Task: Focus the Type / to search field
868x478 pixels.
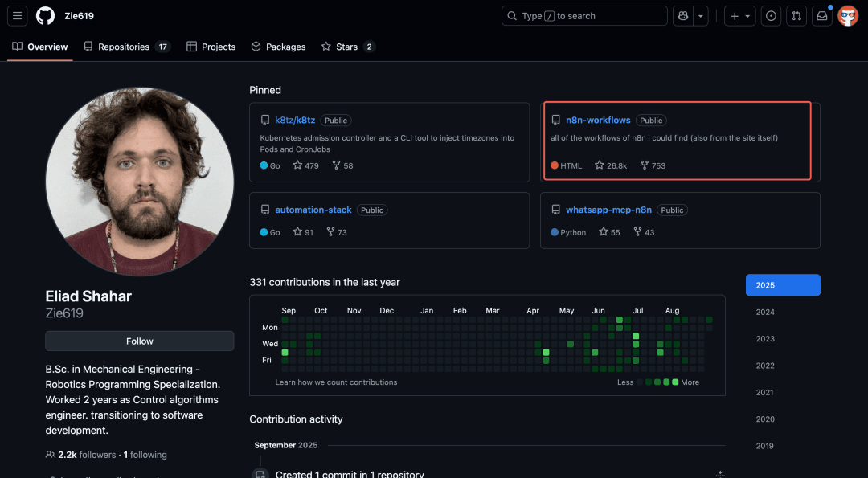Action: click(584, 16)
